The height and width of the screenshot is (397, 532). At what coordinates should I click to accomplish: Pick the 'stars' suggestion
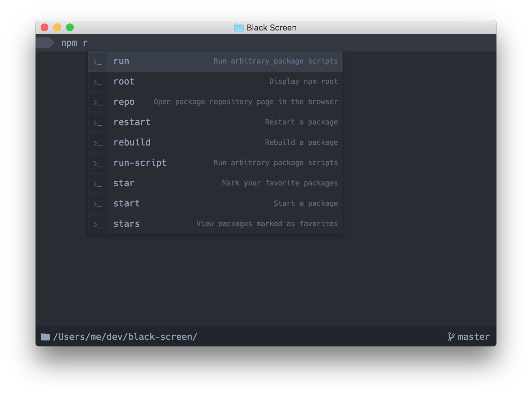pyautogui.click(x=215, y=224)
